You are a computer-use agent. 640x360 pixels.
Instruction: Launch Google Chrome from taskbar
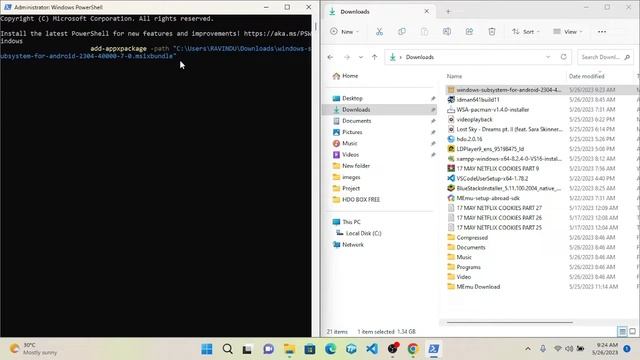pyautogui.click(x=413, y=349)
